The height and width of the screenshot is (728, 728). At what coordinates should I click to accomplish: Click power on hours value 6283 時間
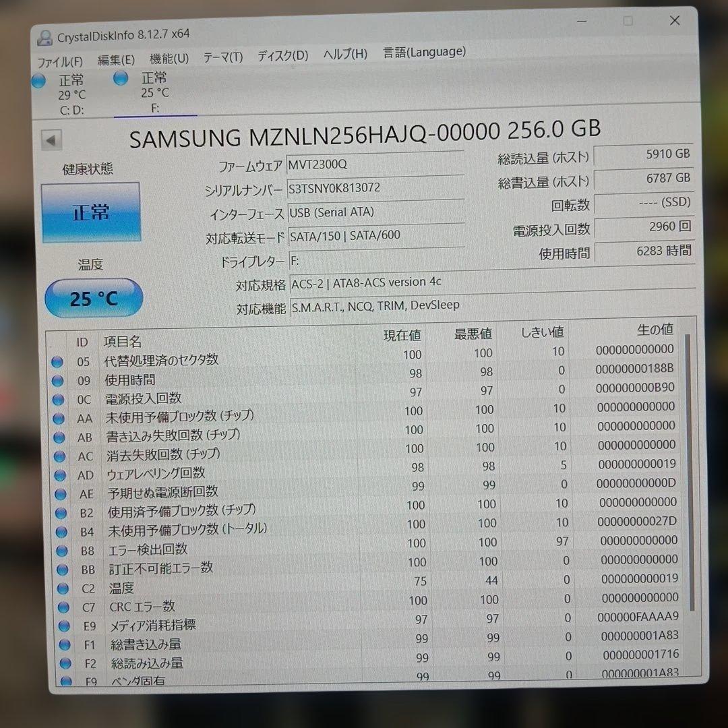(645, 251)
